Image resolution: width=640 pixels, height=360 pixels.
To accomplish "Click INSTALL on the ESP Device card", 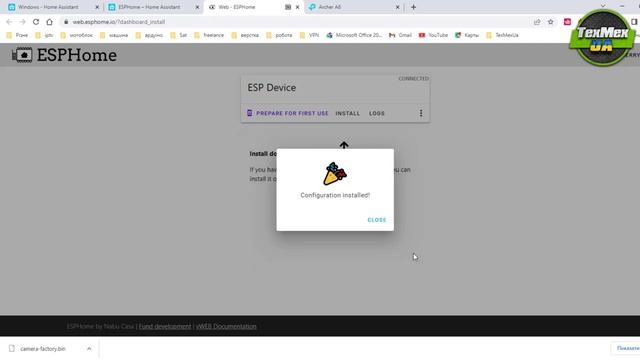I will [x=347, y=113].
